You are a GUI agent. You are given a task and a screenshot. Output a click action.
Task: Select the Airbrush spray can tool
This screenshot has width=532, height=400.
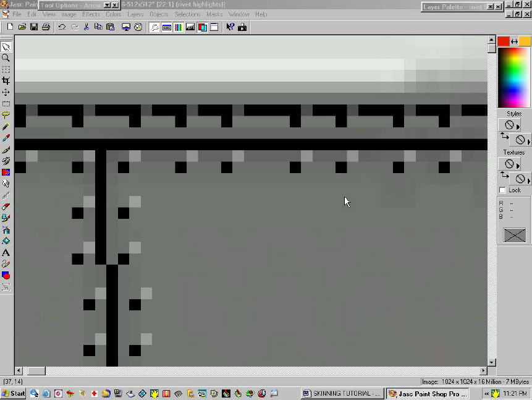6,229
